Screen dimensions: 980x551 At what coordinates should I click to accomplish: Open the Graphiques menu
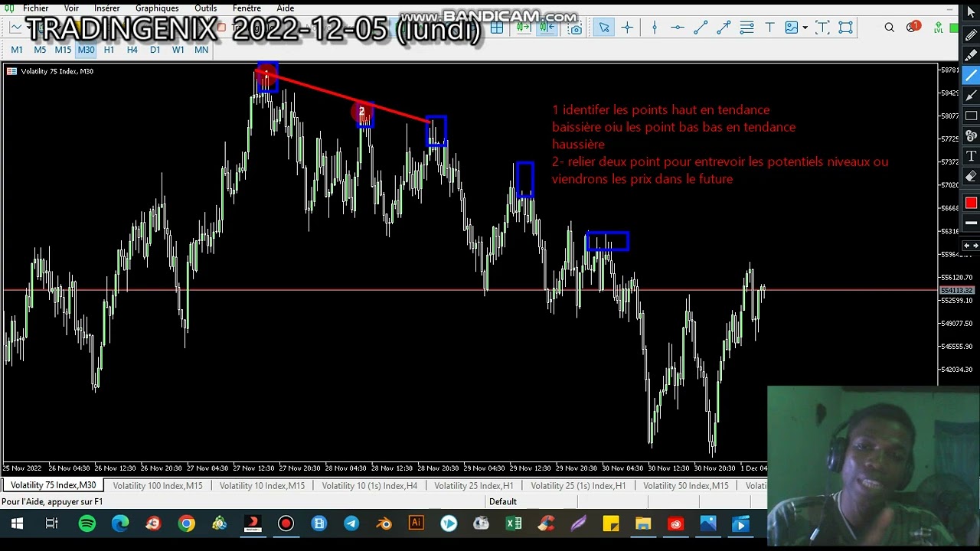pyautogui.click(x=157, y=8)
